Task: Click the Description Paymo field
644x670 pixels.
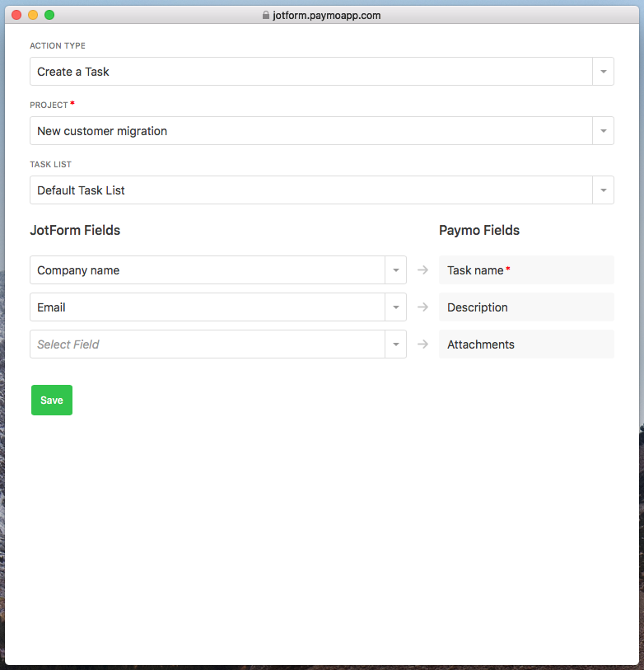Action: (526, 307)
